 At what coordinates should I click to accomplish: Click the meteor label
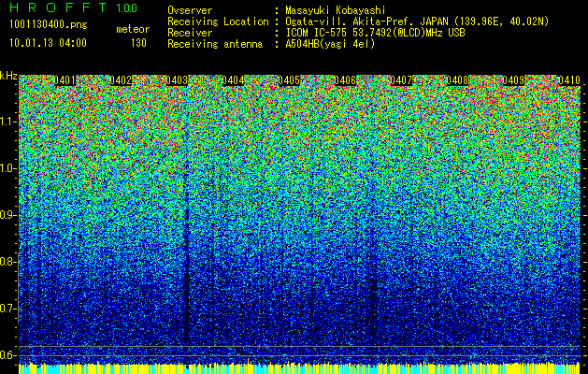pyautogui.click(x=133, y=29)
